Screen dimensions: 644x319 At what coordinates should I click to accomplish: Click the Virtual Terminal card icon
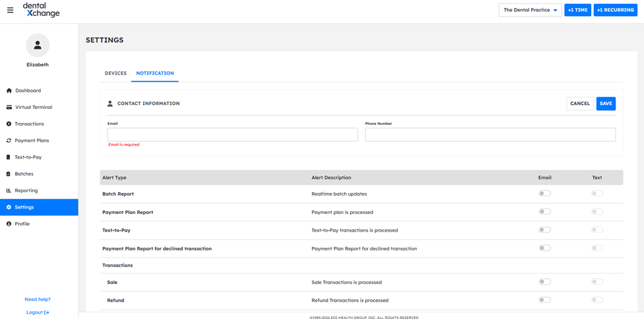pos(9,107)
